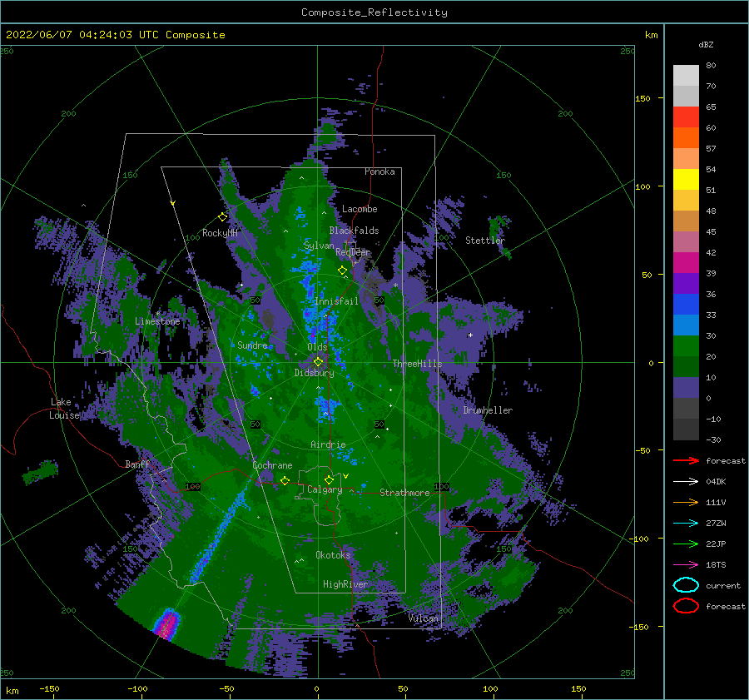This screenshot has height=700, width=749.
Task: Click the Olds city label
Action: click(x=317, y=347)
